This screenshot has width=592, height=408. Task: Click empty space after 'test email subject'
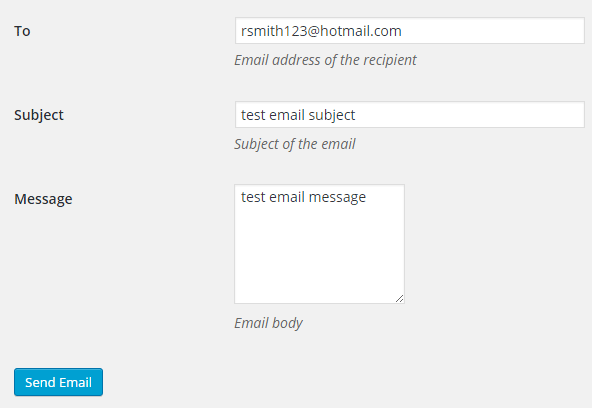pos(468,115)
